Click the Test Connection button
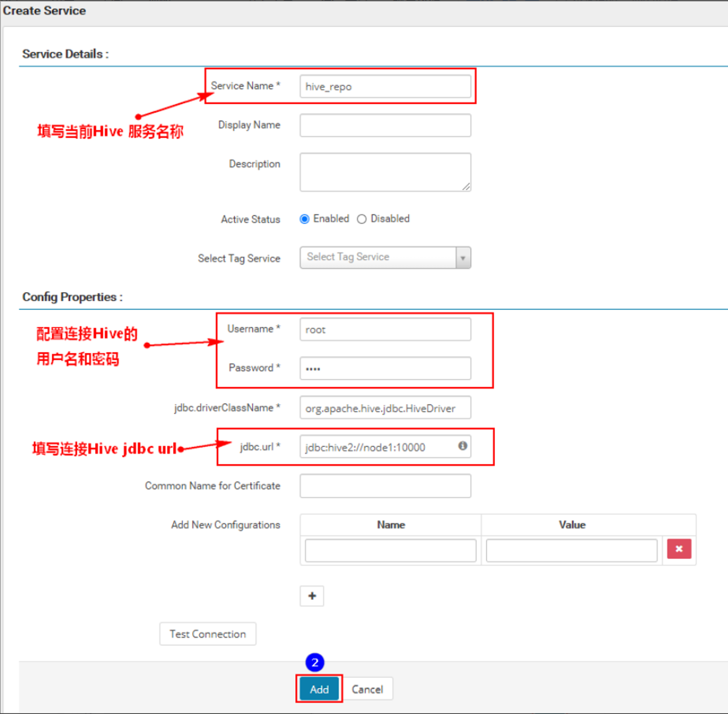This screenshot has width=728, height=714. click(208, 634)
